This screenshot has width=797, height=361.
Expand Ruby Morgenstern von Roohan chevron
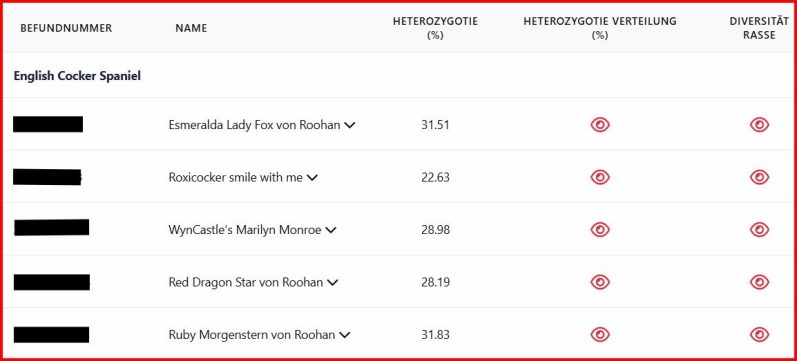tap(345, 335)
